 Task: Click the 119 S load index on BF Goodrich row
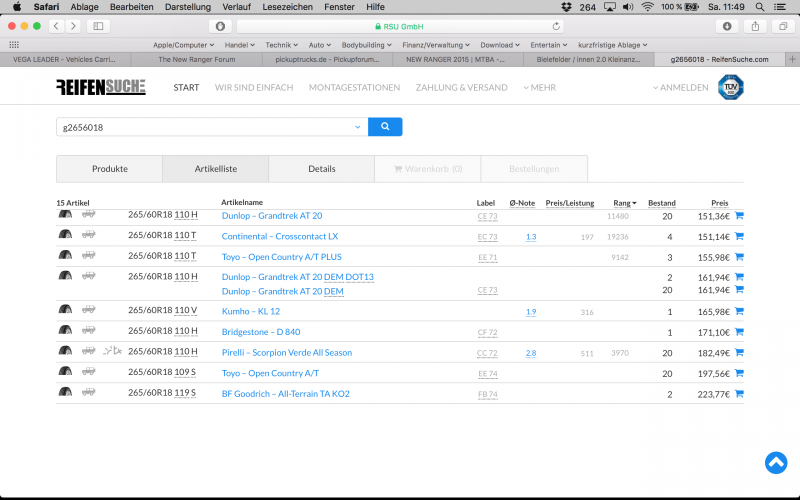185,393
